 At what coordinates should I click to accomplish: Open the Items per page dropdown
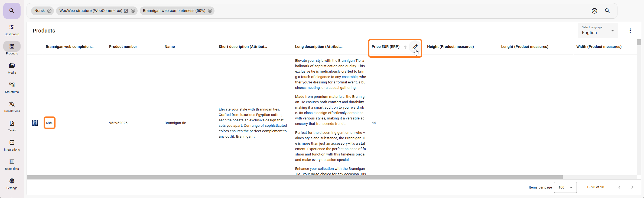pyautogui.click(x=565, y=187)
